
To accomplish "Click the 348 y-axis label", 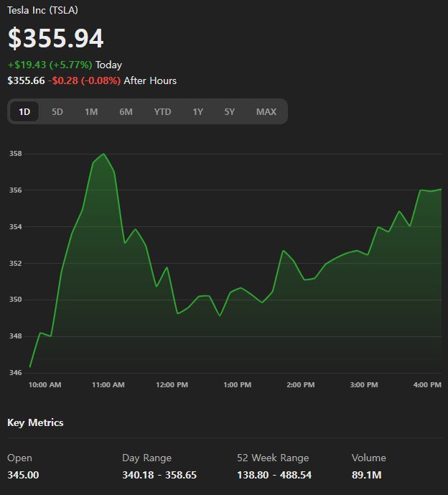I will coord(16,336).
